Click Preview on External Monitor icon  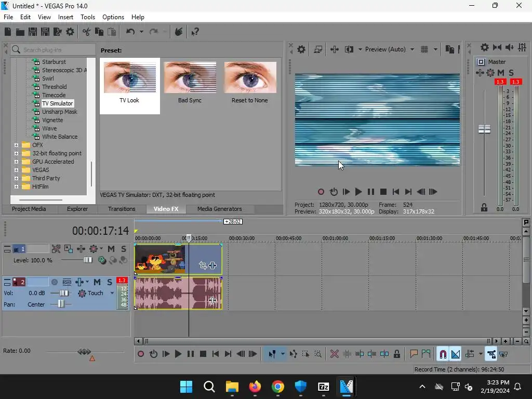pyautogui.click(x=318, y=49)
